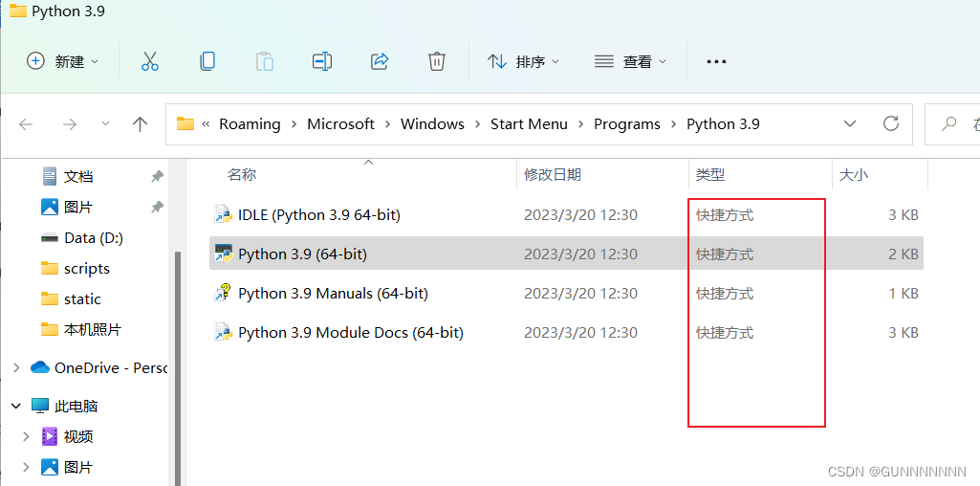Open 文档 in the sidebar
980x486 pixels.
(x=78, y=176)
